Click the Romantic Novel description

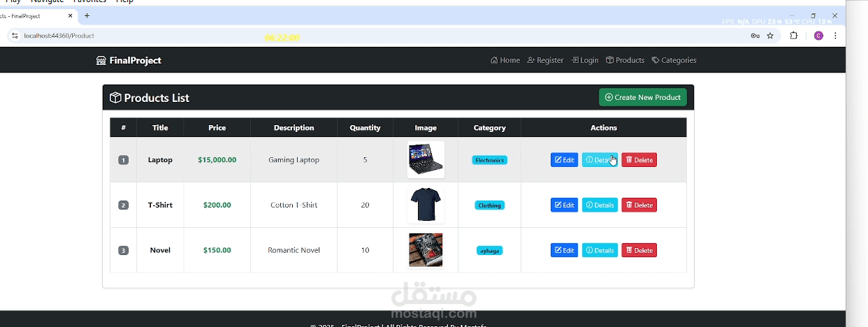click(294, 250)
